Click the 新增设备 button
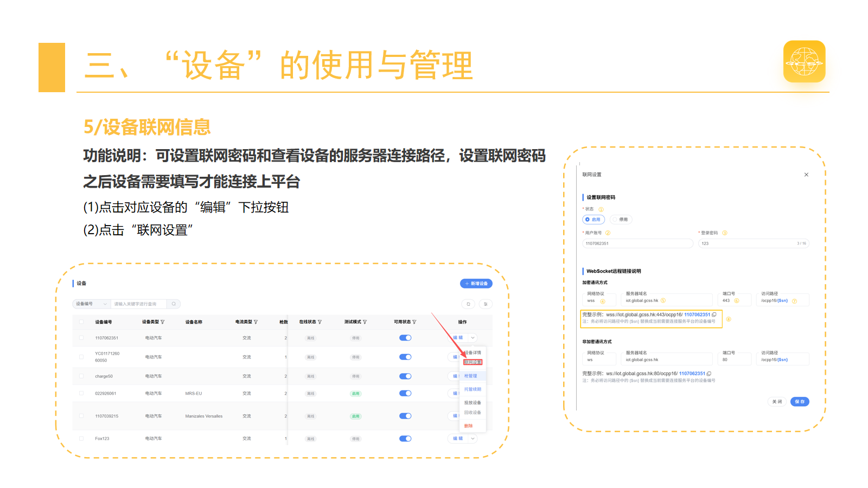Viewport: 868px width, 488px height. (x=476, y=284)
